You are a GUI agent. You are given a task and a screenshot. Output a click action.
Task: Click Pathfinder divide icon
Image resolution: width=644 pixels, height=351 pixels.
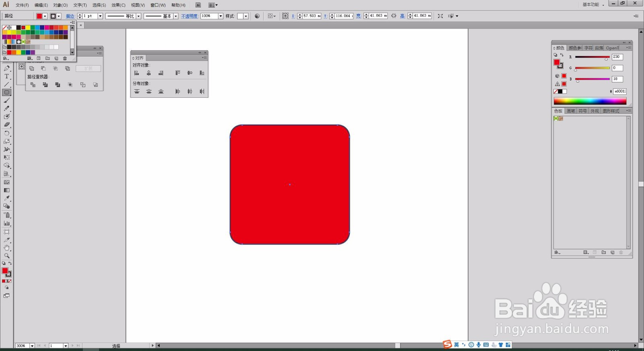(33, 85)
